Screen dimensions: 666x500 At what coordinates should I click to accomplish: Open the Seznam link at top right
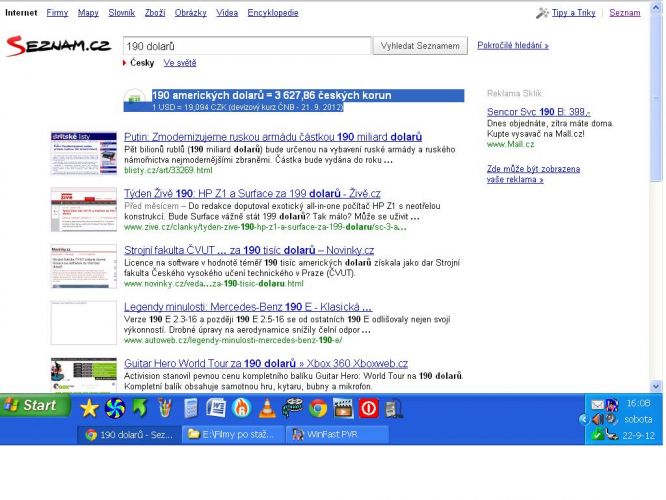624,13
